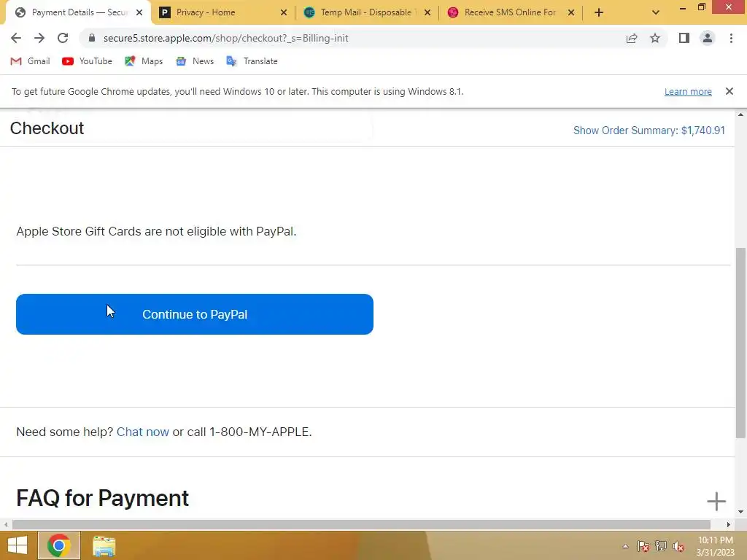Expand the FAQ for Payment plus icon
The height and width of the screenshot is (560, 747).
[716, 501]
